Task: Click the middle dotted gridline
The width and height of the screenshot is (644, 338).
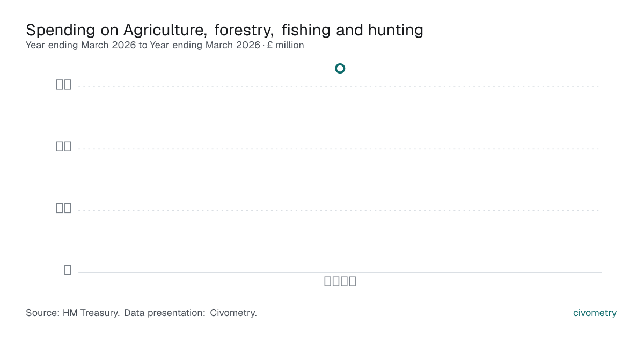Action: coord(340,149)
